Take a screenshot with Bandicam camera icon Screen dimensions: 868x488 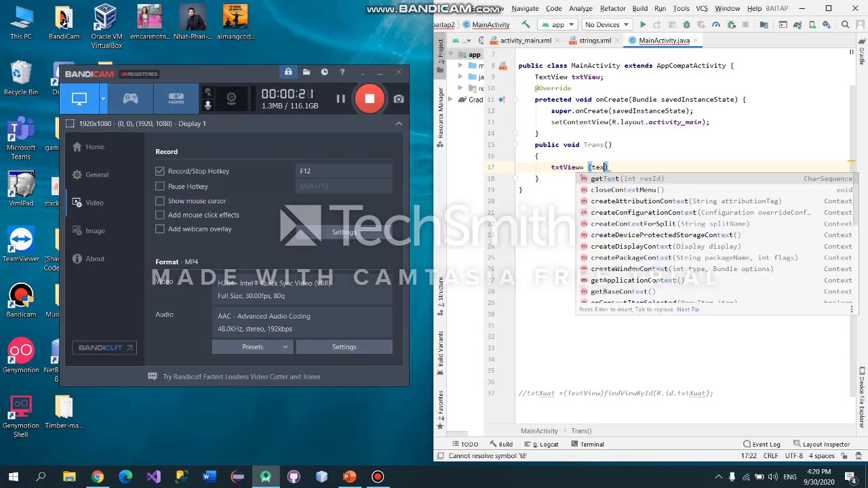[x=399, y=99]
